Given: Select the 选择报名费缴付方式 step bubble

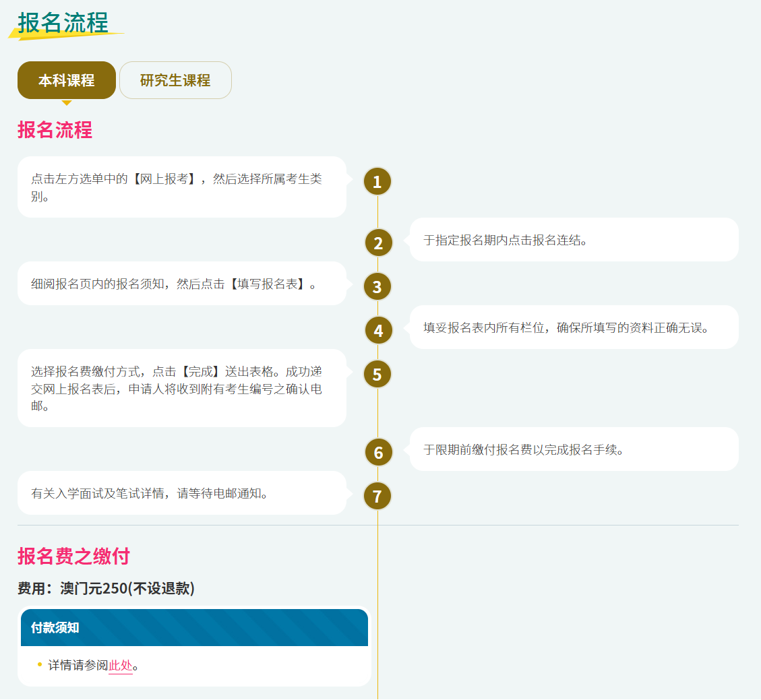Looking at the screenshot, I should 182,388.
